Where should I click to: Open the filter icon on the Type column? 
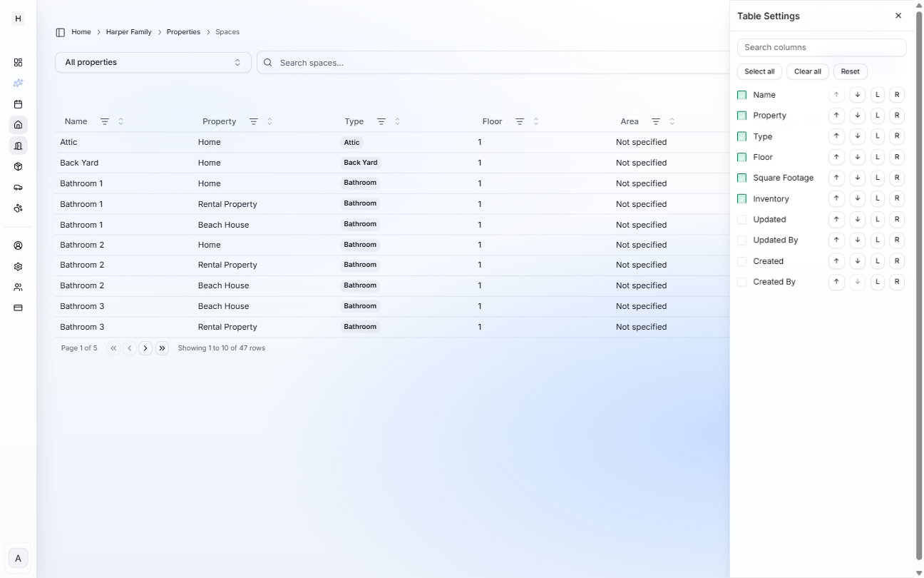click(380, 121)
